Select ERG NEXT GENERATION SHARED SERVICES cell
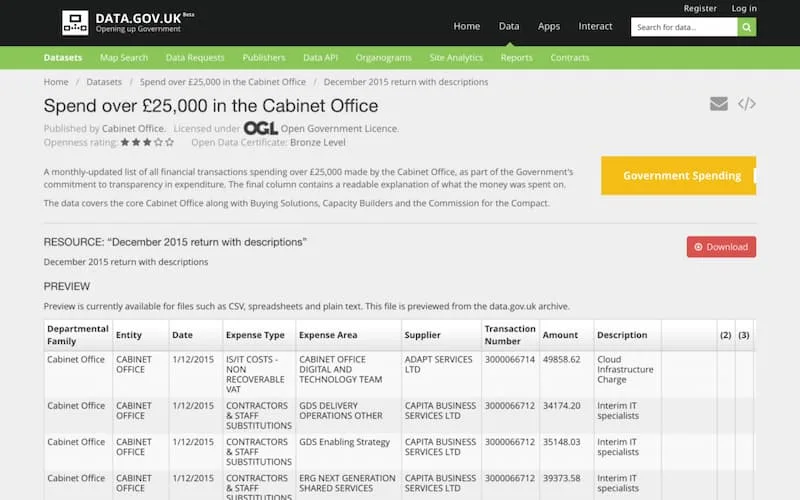 347,483
